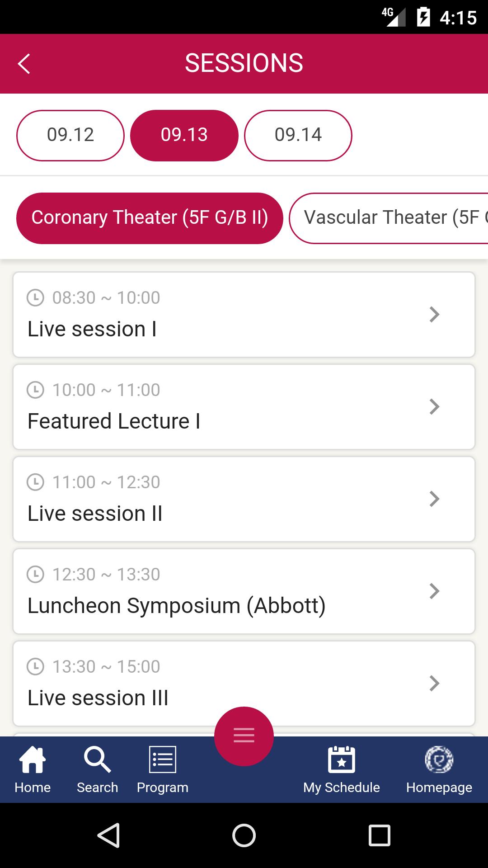This screenshot has height=868, width=488.
Task: Tap the Search magnifier icon
Action: coord(97,760)
